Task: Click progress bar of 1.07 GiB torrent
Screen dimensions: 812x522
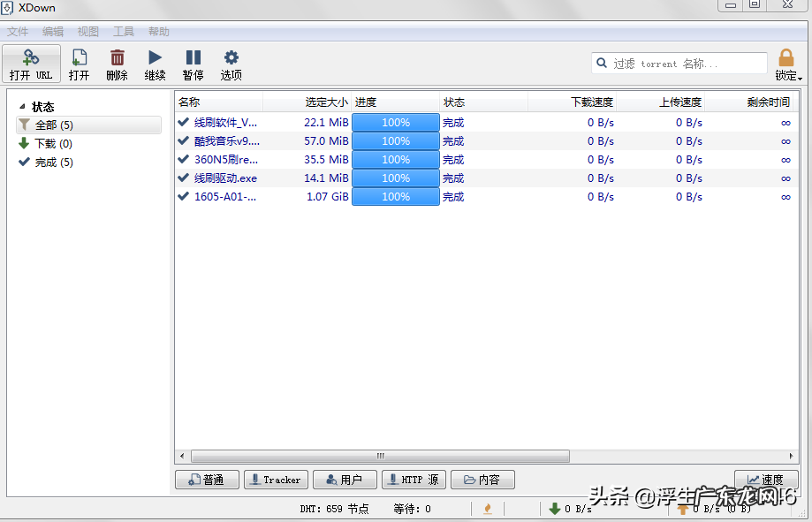Action: point(396,197)
